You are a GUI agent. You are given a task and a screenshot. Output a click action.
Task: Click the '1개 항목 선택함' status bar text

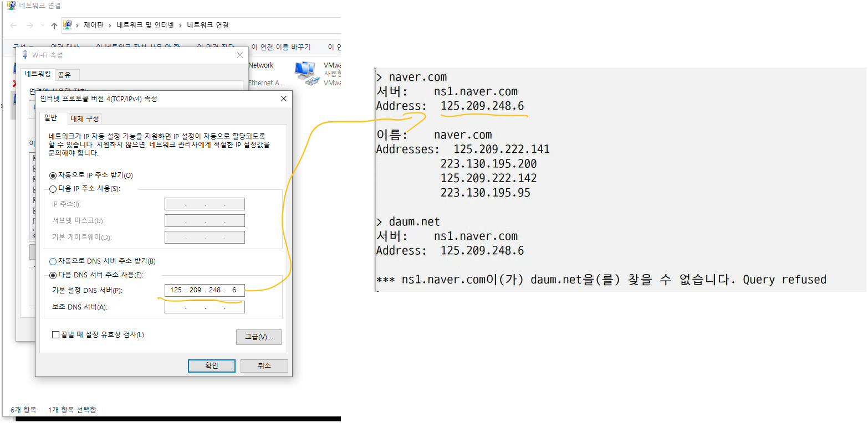point(72,410)
